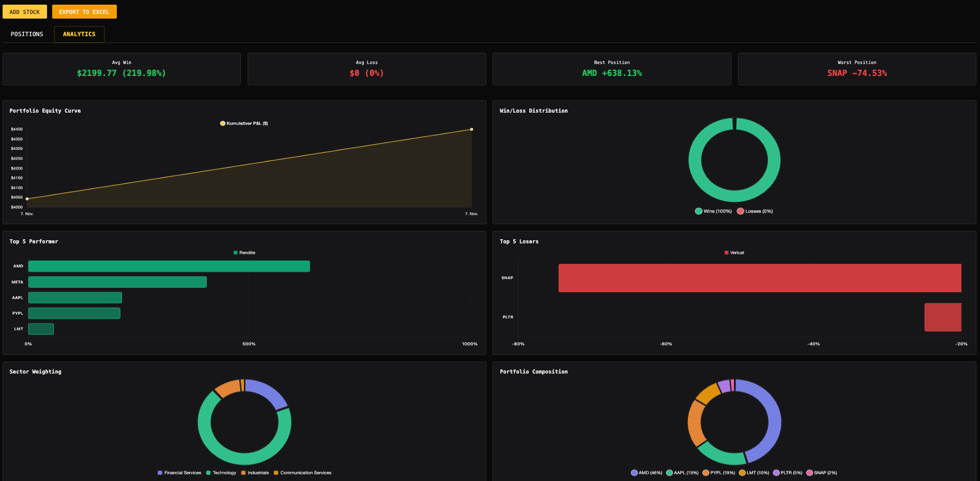Switch to the POSITIONS tab

click(x=26, y=34)
